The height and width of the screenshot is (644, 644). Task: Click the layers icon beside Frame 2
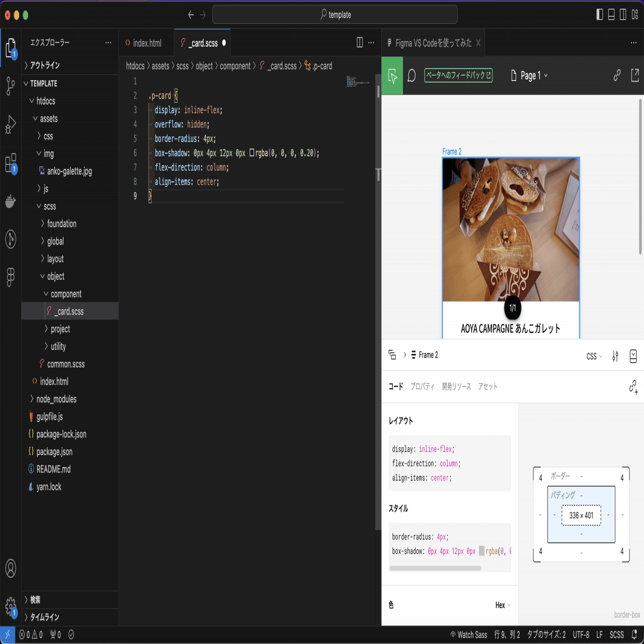coord(392,355)
